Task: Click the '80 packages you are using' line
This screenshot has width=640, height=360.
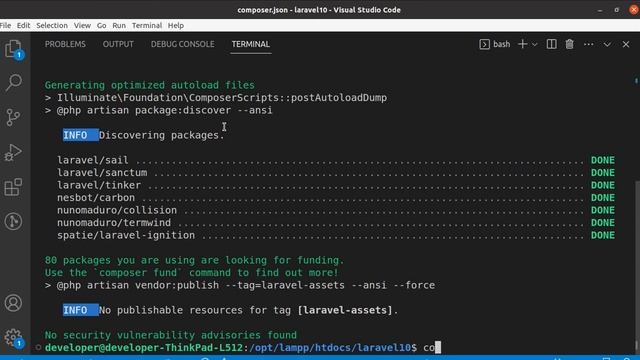Action: pyautogui.click(x=195, y=260)
